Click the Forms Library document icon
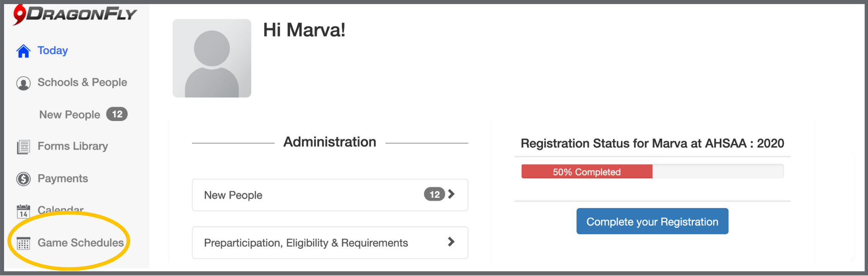This screenshot has height=276, width=868. [x=24, y=147]
